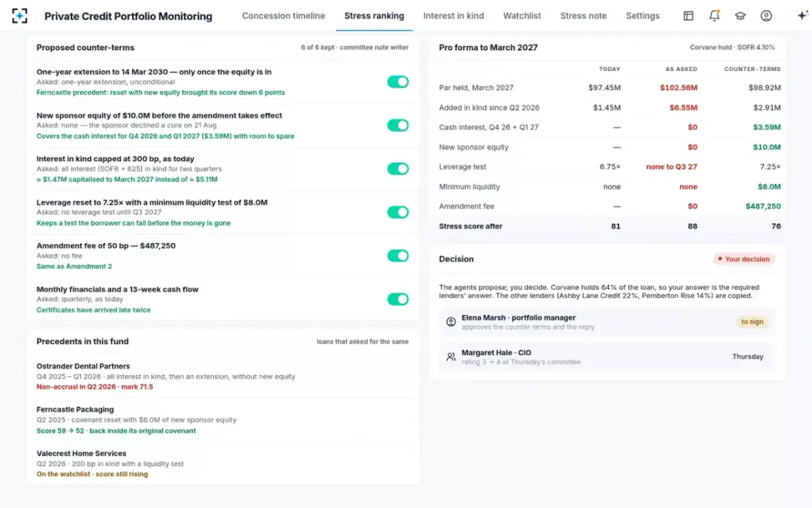812x508 pixels.
Task: Click the 'Pro forma to March 2027' heading
Action: [489, 47]
